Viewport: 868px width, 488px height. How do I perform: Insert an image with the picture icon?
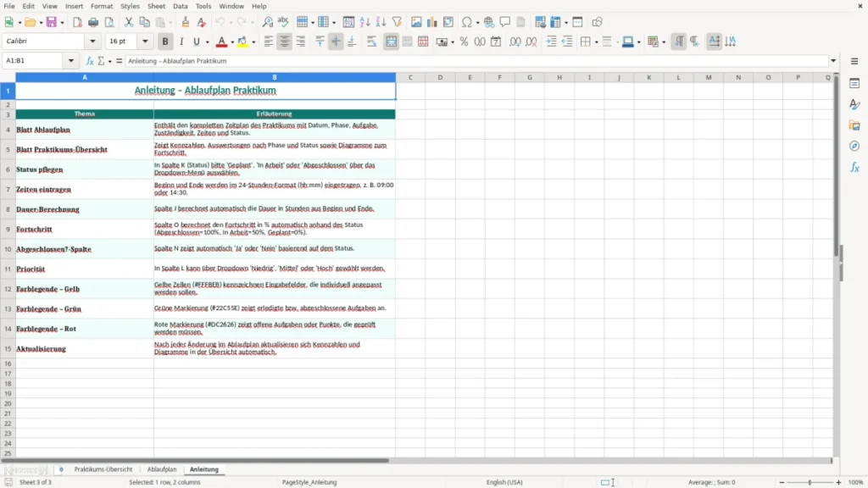point(416,22)
